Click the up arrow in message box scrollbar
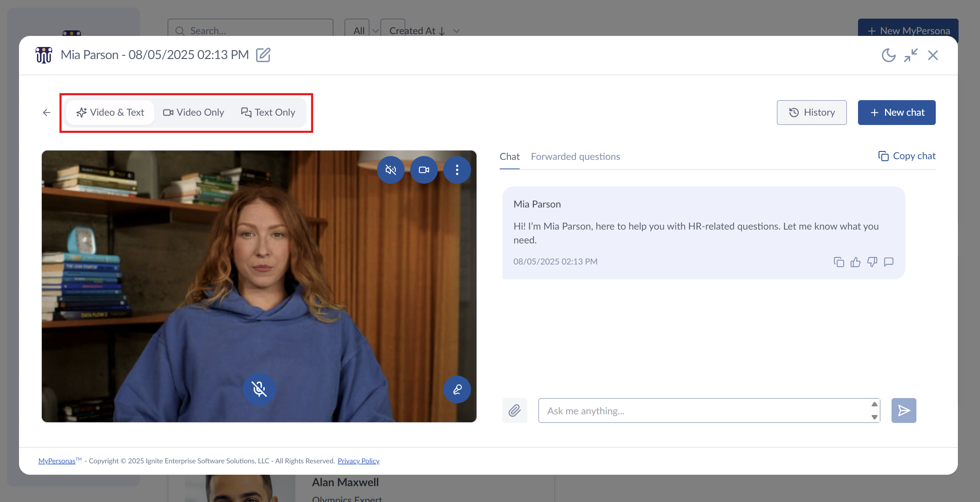The height and width of the screenshot is (502, 980). click(875, 404)
